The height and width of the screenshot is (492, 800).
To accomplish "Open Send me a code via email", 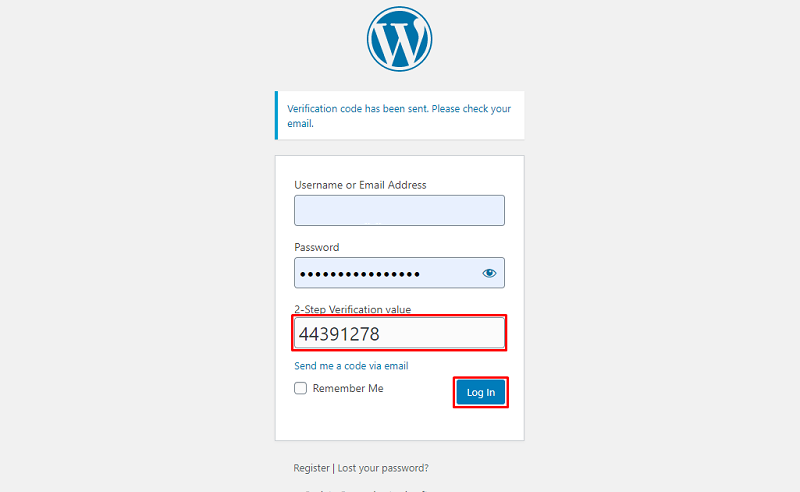I will [x=351, y=366].
